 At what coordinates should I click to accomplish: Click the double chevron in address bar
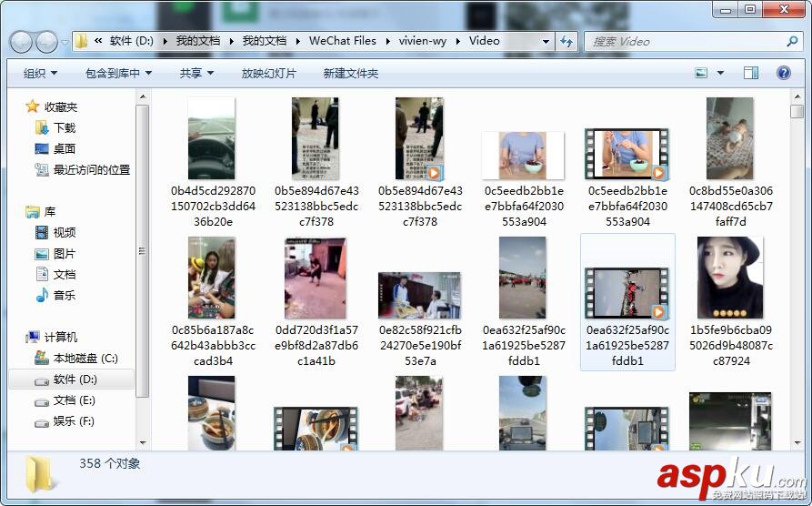98,41
